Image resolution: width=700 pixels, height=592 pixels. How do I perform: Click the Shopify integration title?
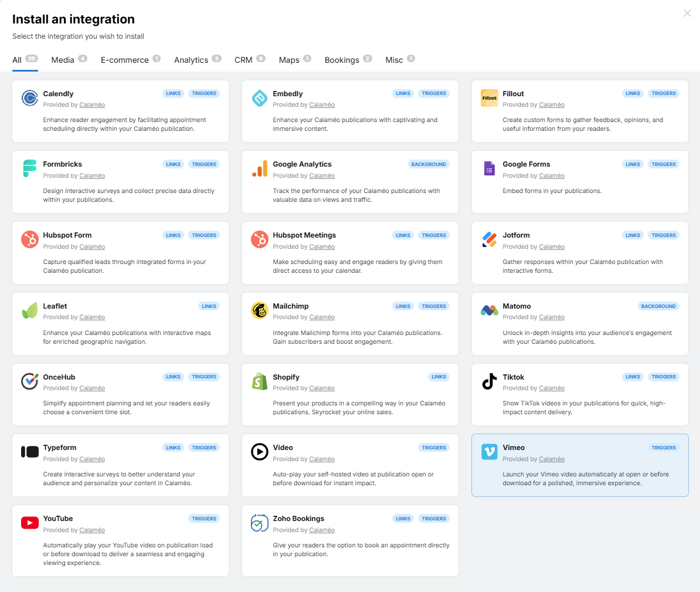coord(286,377)
